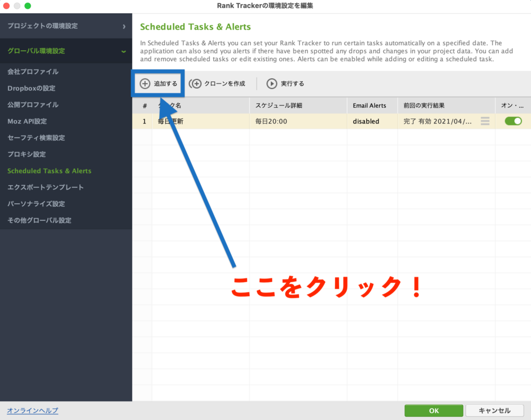This screenshot has height=420, width=531.
Task: Open the オンラインヘルプ link
Action: click(x=33, y=411)
